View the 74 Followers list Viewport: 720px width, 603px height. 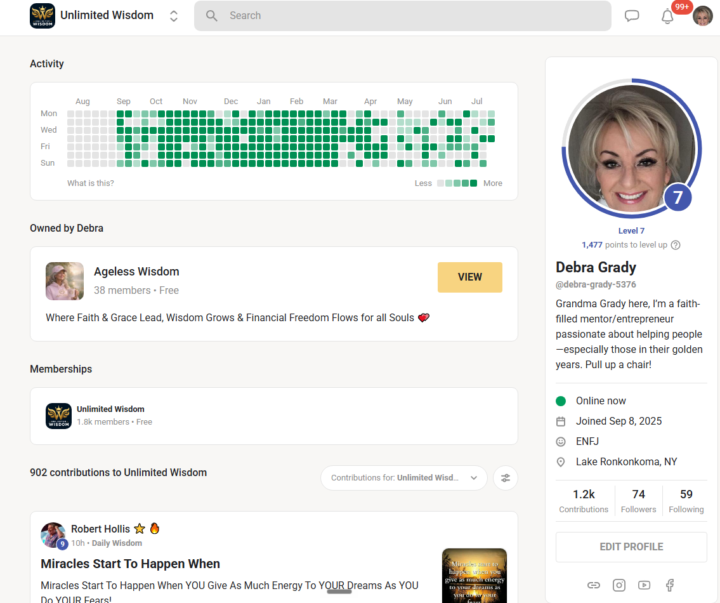coord(638,501)
